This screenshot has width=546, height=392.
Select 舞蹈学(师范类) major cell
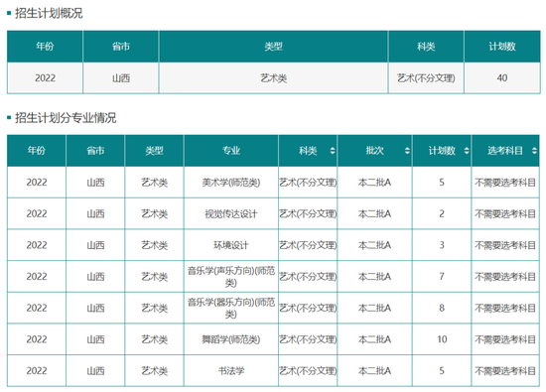pos(231,339)
